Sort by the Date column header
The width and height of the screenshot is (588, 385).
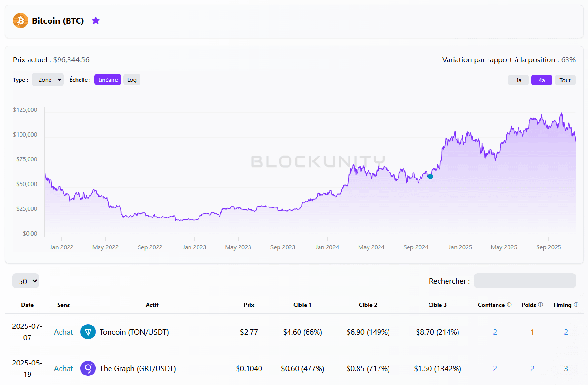[28, 305]
